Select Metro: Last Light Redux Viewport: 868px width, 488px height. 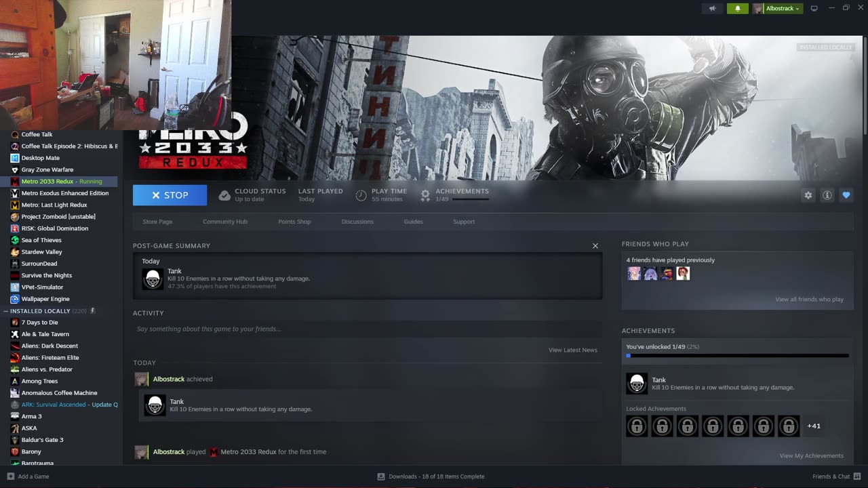pos(54,205)
